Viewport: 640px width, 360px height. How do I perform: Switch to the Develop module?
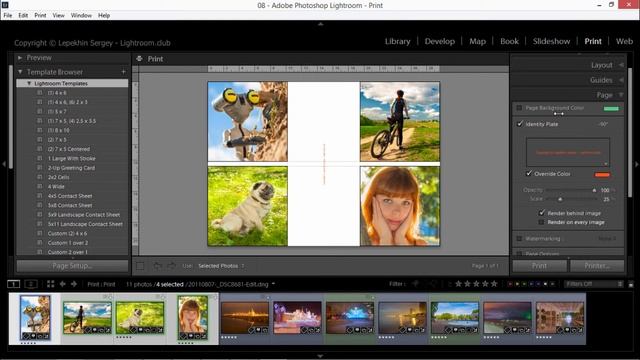pyautogui.click(x=440, y=41)
